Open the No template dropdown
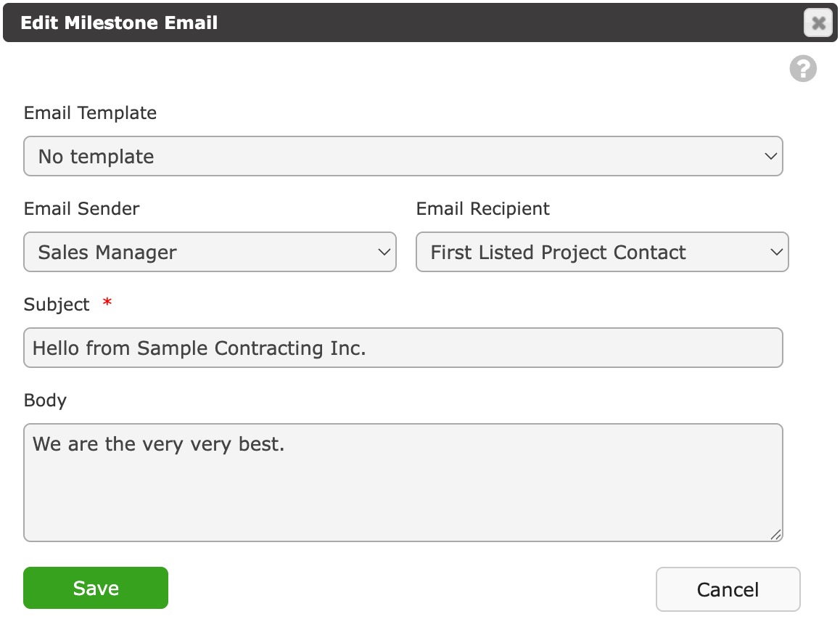 403,156
